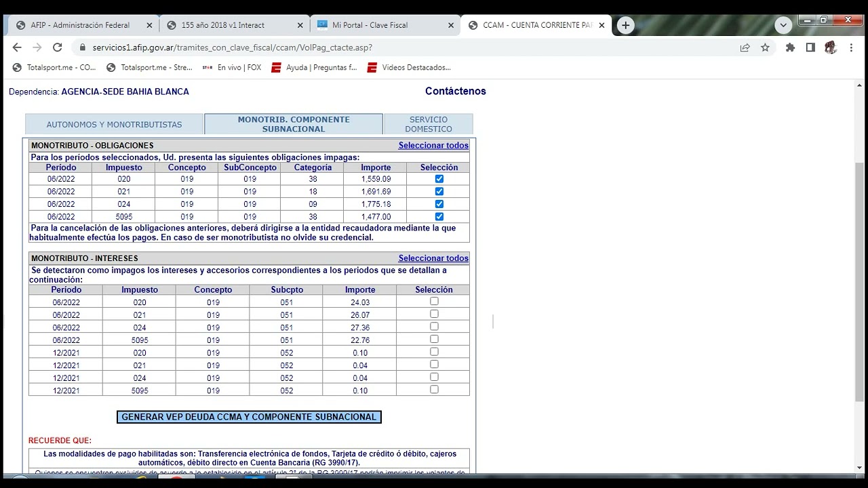868x488 pixels.
Task: Click the Importe header in Obligaciones table
Action: pyautogui.click(x=376, y=167)
